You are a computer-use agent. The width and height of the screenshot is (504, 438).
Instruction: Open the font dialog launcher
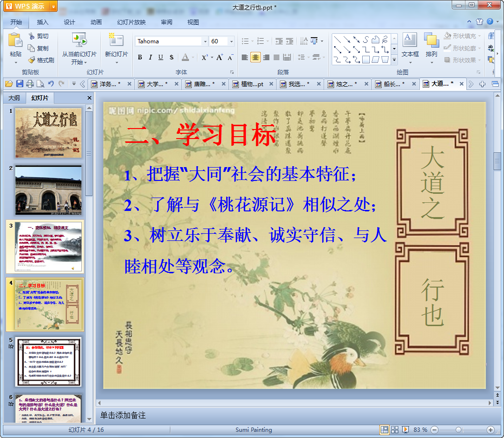pyautogui.click(x=232, y=72)
